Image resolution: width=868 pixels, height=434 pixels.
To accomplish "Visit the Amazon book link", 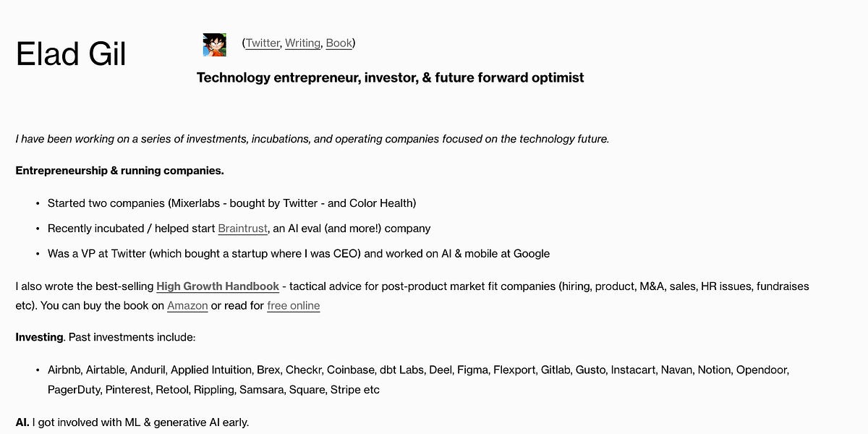I will click(x=187, y=305).
